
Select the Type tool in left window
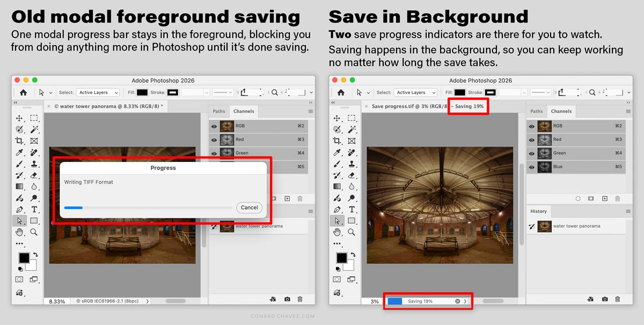[x=34, y=209]
